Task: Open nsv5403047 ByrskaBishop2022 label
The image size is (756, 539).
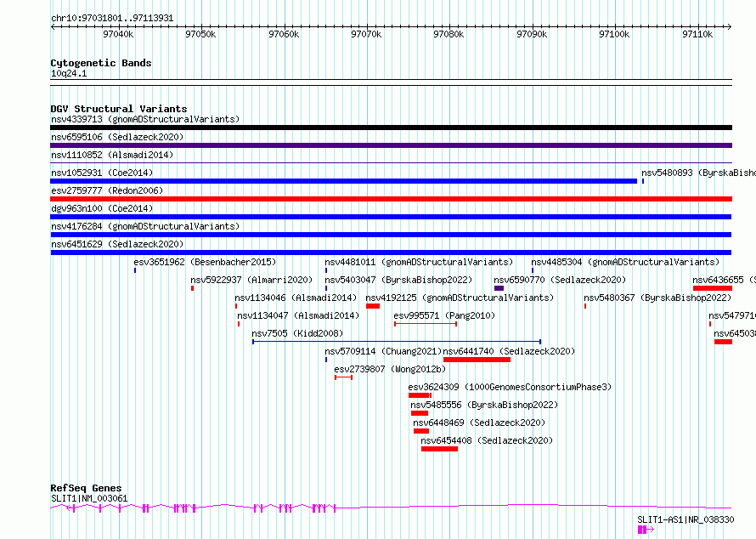Action: [x=398, y=280]
